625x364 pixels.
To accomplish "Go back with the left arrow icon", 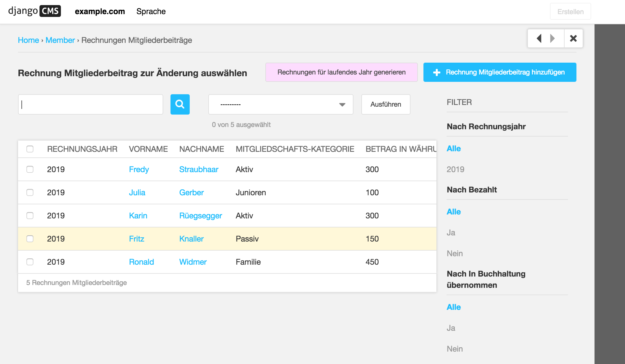I will (x=539, y=38).
